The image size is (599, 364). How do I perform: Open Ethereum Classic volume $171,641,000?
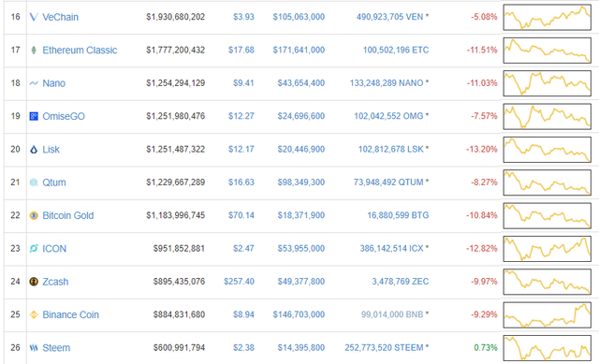coord(299,50)
